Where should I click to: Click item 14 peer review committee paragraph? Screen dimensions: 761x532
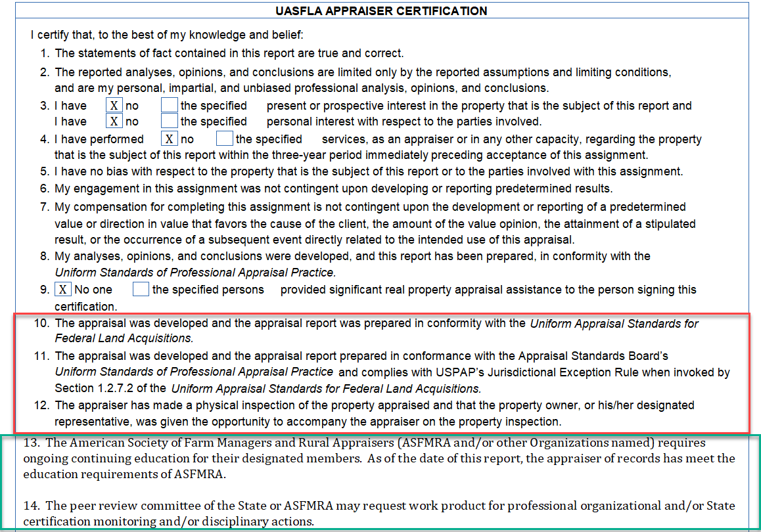[379, 514]
